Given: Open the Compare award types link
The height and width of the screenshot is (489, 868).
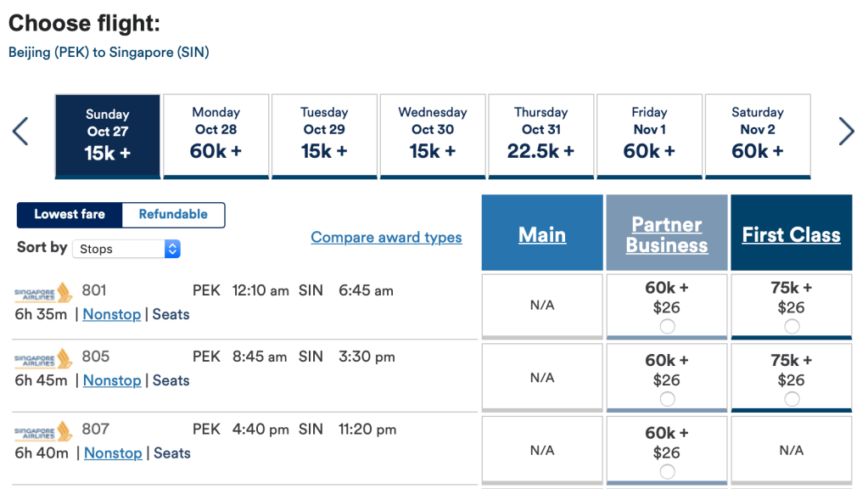Looking at the screenshot, I should tap(386, 238).
